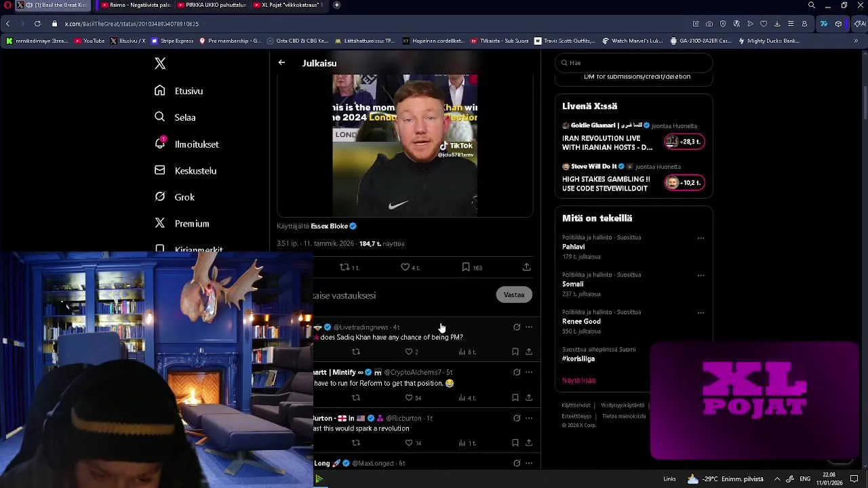Focus the reply text field
Viewport: 868px width, 488px height.
pos(400,296)
